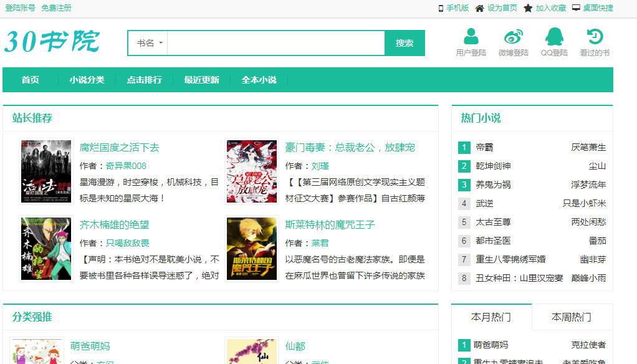Screen dimensions: 637x364
Task: Click author name 番茄
Action: coord(597,241)
